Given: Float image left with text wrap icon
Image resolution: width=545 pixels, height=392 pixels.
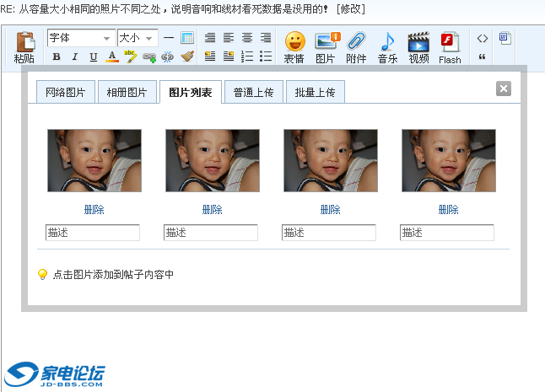Looking at the screenshot, I should [210, 56].
